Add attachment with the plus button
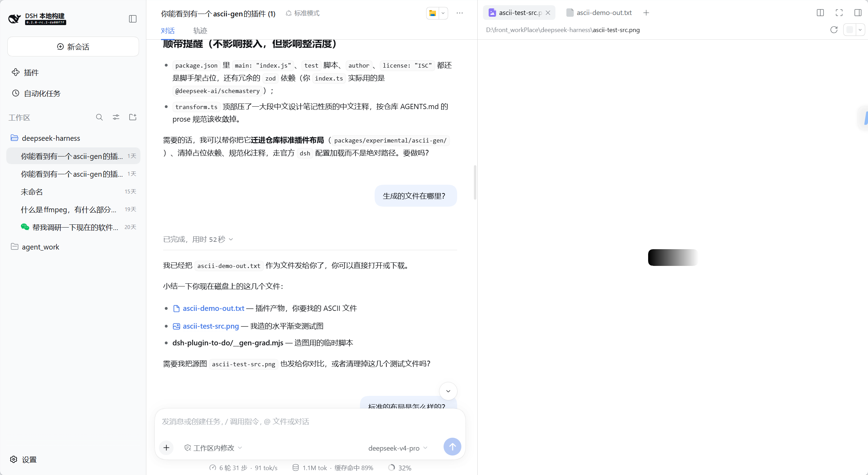 167,448
